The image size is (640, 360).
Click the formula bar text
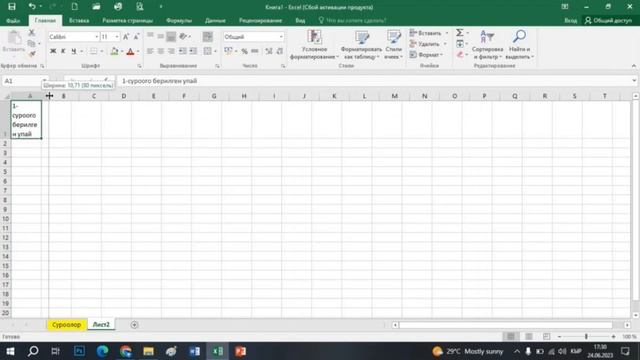[x=160, y=81]
